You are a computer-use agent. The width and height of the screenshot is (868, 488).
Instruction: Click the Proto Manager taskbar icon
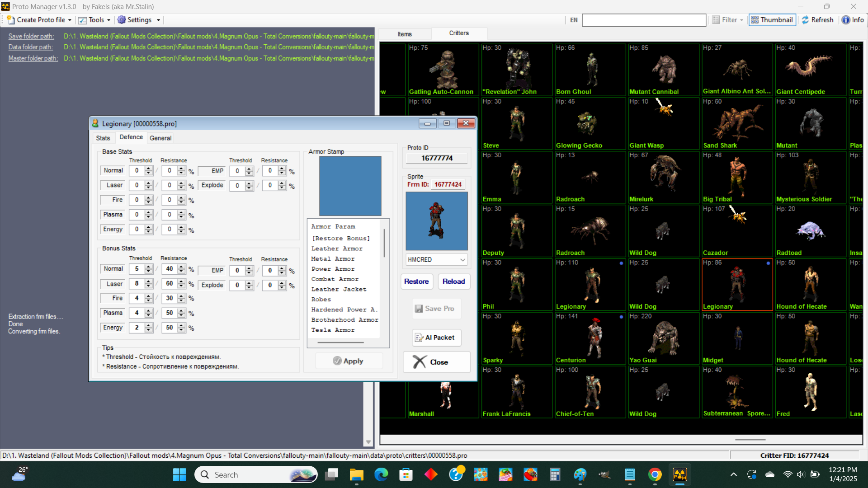coord(680,474)
